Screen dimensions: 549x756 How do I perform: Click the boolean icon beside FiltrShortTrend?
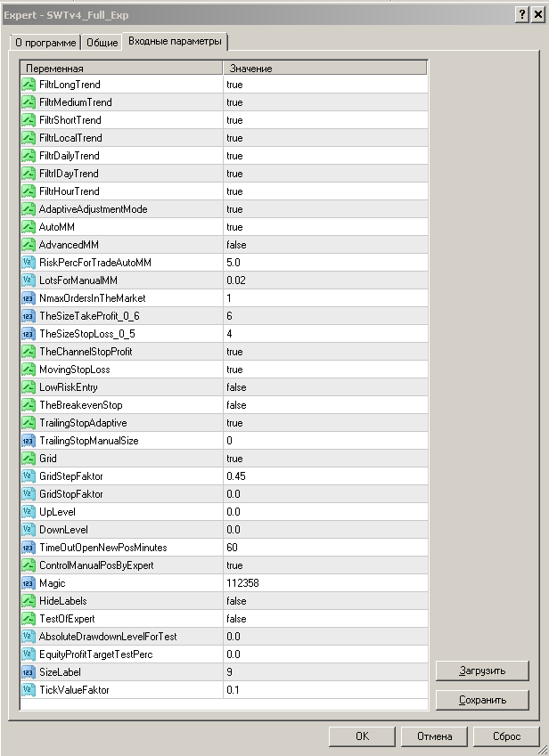pyautogui.click(x=29, y=120)
